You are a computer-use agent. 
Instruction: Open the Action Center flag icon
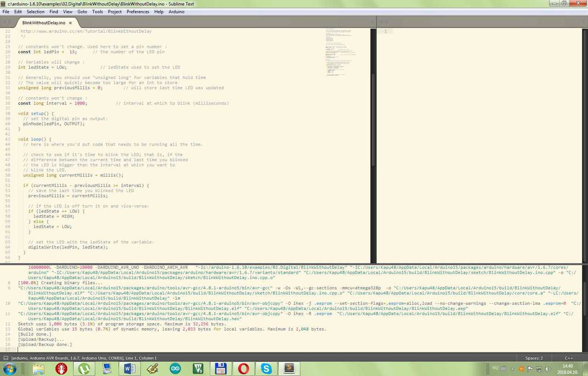tap(530, 369)
